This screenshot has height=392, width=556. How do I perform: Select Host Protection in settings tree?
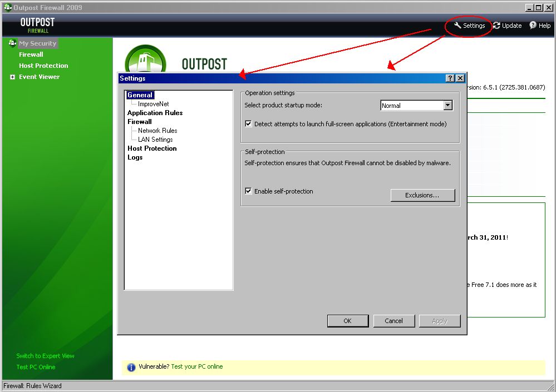coord(152,148)
